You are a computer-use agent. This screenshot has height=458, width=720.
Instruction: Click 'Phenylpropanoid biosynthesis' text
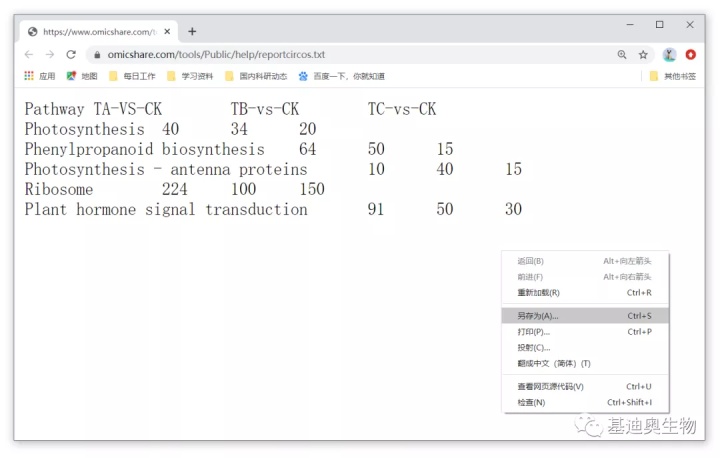(145, 150)
